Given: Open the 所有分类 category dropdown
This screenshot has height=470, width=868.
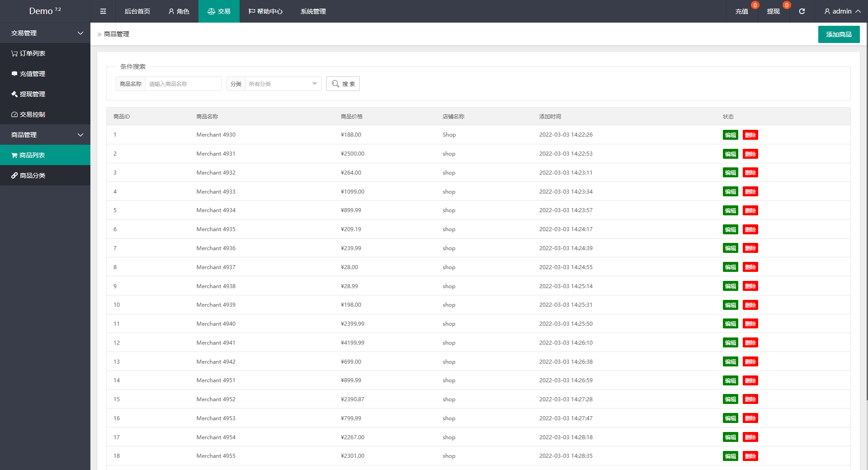Looking at the screenshot, I should point(283,84).
